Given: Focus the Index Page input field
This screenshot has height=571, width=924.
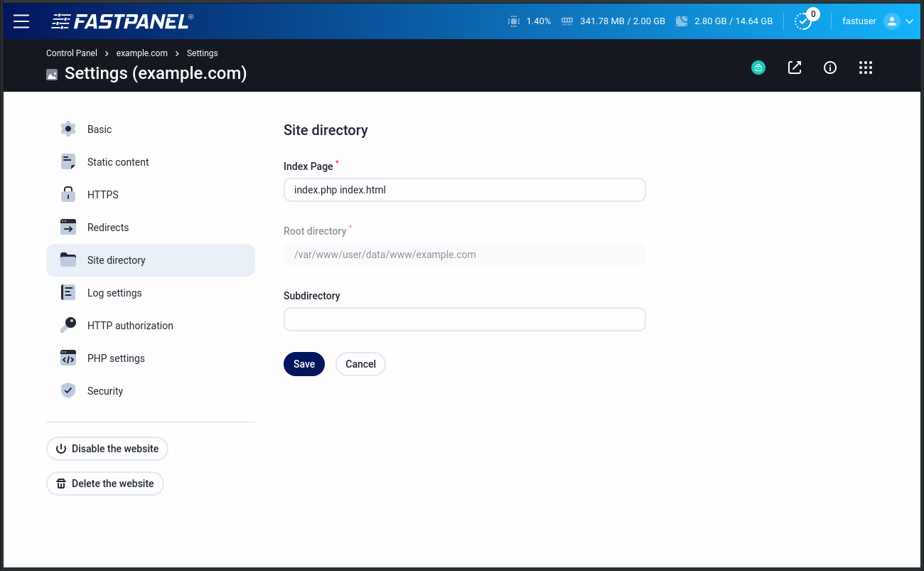Looking at the screenshot, I should (x=465, y=190).
